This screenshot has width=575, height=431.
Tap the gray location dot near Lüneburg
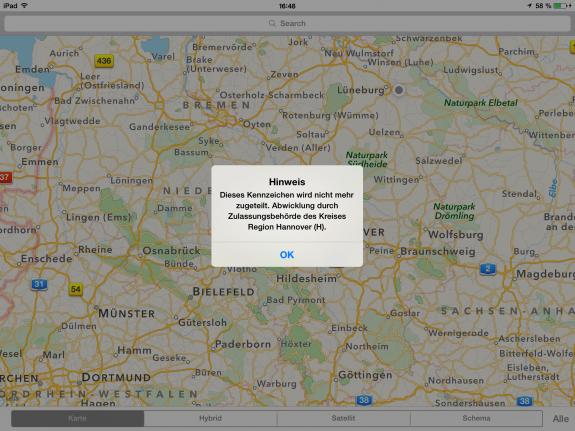[x=399, y=90]
